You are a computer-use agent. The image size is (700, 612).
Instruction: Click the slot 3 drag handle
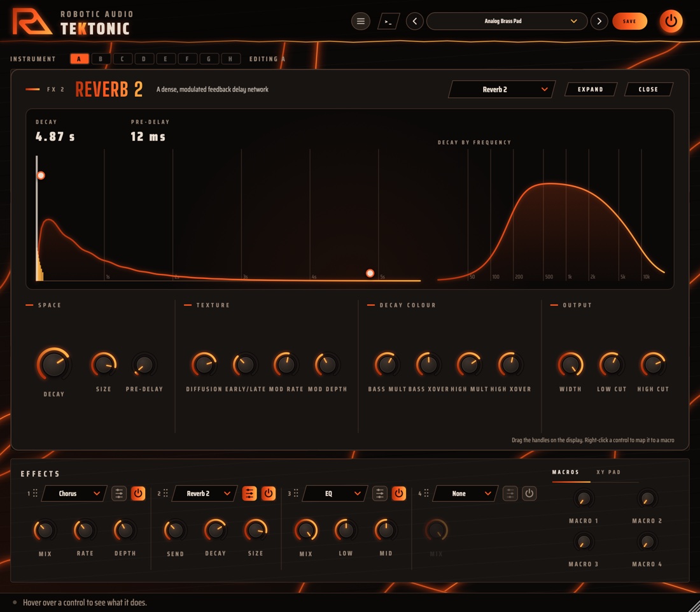pos(296,493)
